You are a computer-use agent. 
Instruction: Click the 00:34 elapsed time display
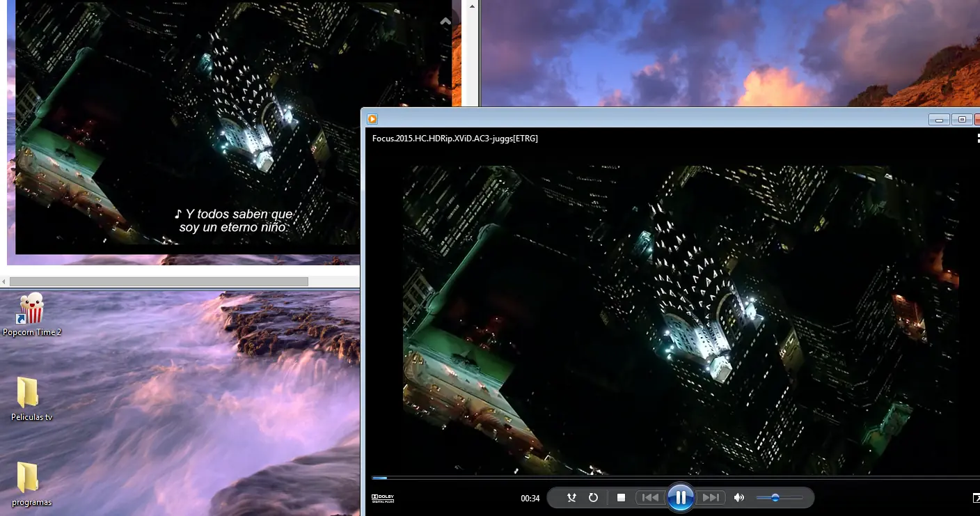tap(530, 499)
